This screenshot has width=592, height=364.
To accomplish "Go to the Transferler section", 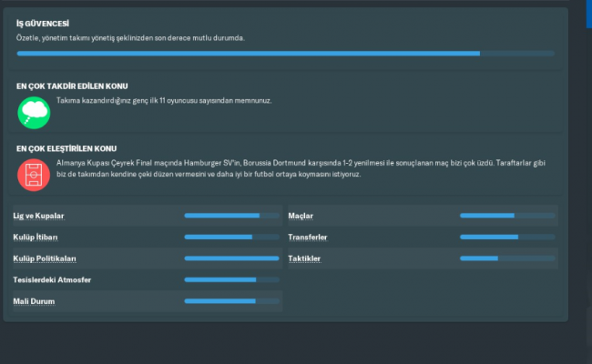I will point(308,237).
